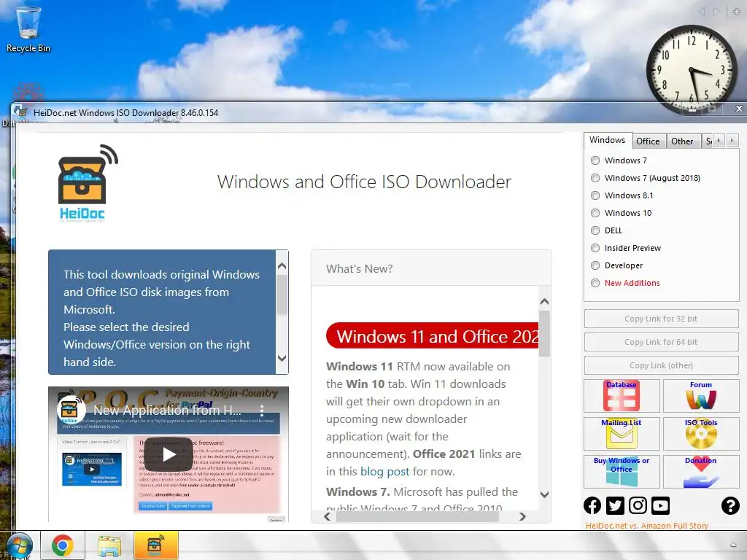Open the Instagram icon
The width and height of the screenshot is (747, 560).
(x=638, y=505)
